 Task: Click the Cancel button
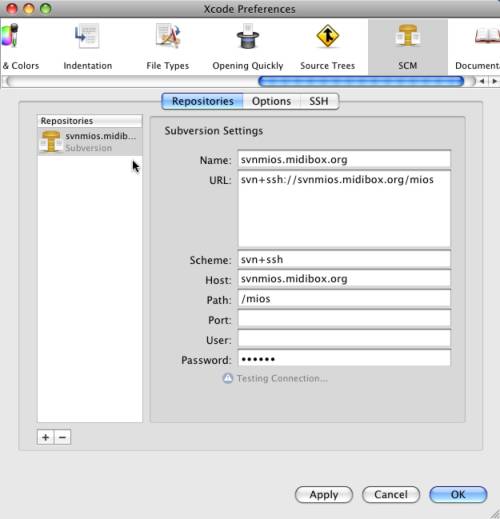coord(391,494)
